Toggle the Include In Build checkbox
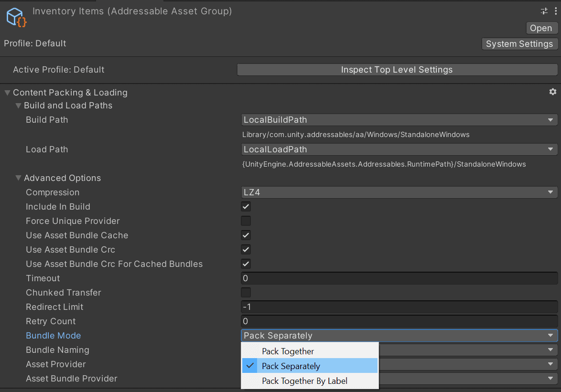561x392 pixels. 246,207
